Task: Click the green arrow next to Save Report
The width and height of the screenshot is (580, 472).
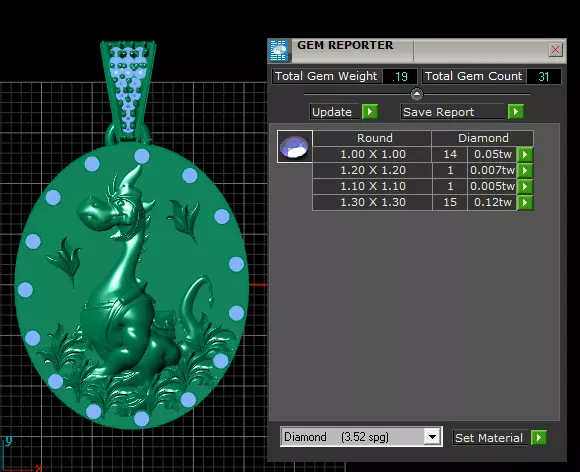Action: coord(516,112)
